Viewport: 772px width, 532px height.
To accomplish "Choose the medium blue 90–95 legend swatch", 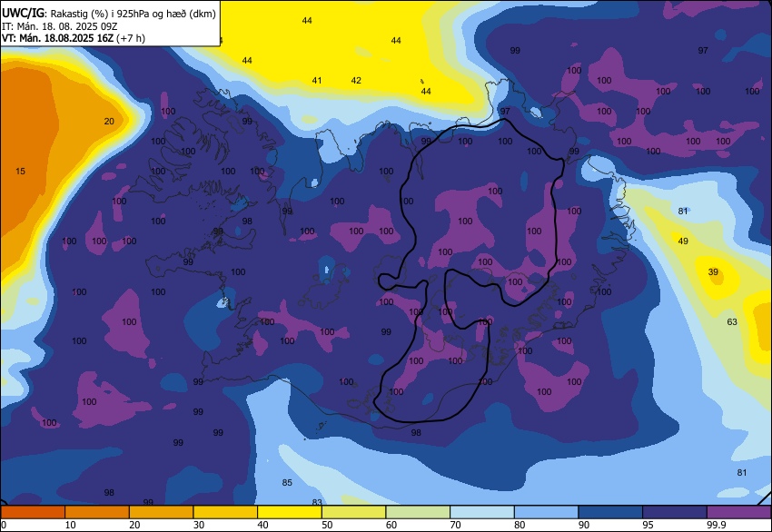I will [610, 512].
